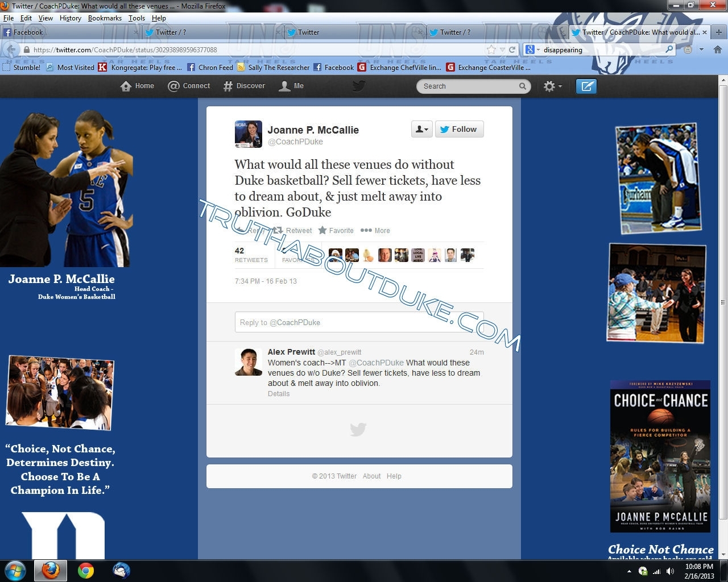Open the File menu

tap(9, 18)
